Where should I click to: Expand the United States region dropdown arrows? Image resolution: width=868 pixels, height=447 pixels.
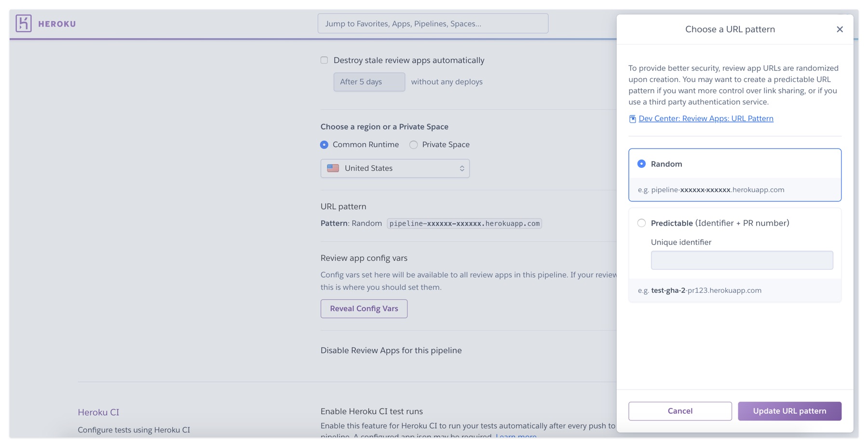[461, 168]
